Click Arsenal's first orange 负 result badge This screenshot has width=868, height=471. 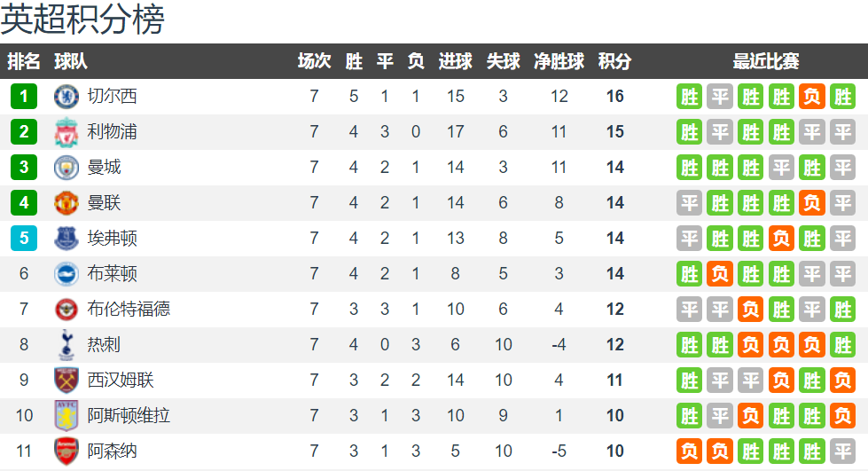pos(689,451)
